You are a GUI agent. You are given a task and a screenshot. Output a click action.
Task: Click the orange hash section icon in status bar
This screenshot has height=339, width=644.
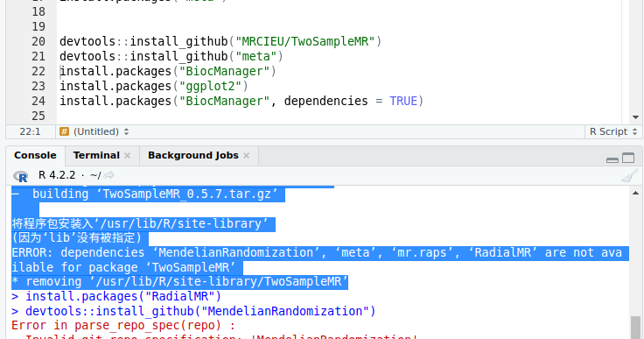[x=64, y=131]
